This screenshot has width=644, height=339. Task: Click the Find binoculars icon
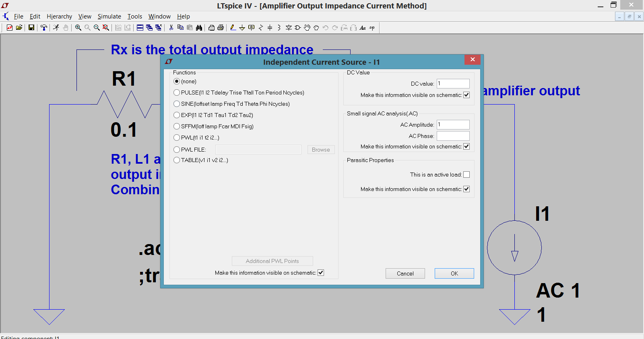[x=199, y=28]
